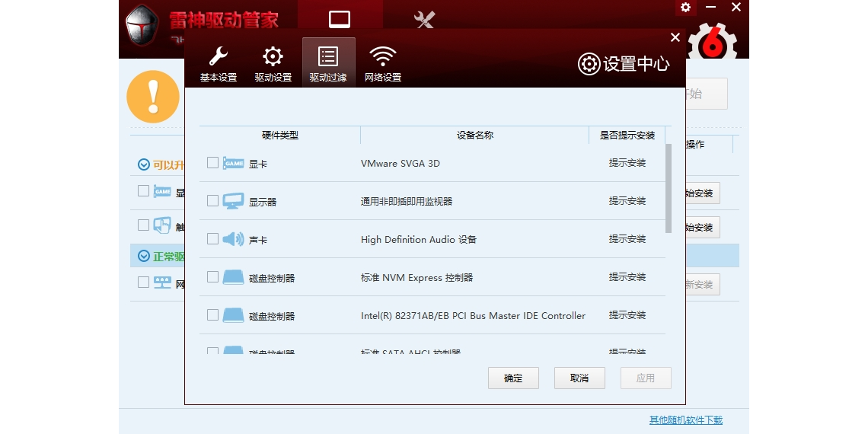This screenshot has height=434, width=868.
Task: Collapse the 可以升级 section chevron
Action: [x=144, y=164]
